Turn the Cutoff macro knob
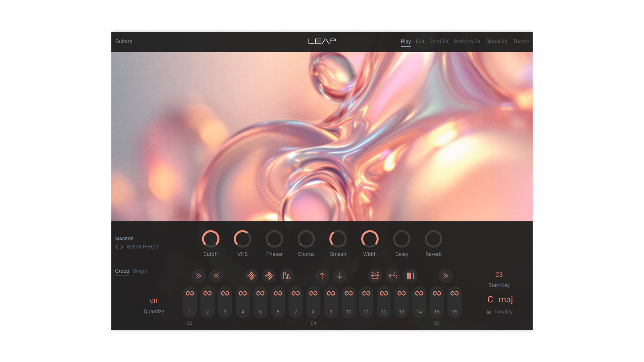This screenshot has width=644, height=362. coord(211,239)
